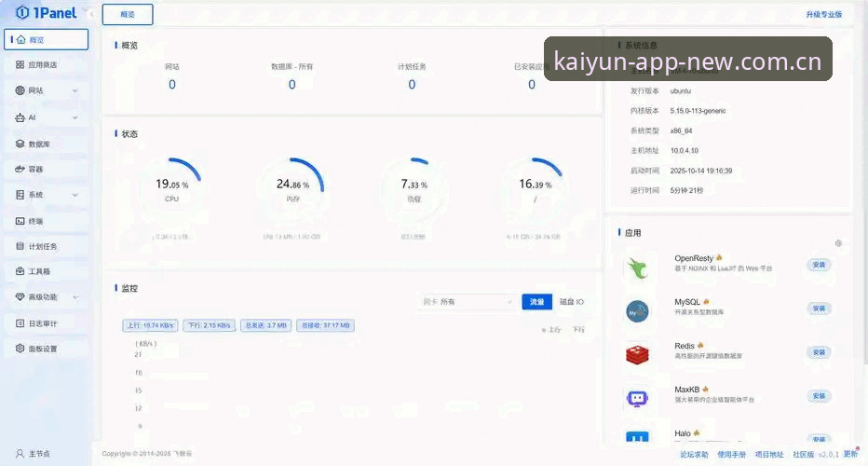This screenshot has width=868, height=466.
Task: Click host address 10.0.4.10
Action: click(685, 151)
